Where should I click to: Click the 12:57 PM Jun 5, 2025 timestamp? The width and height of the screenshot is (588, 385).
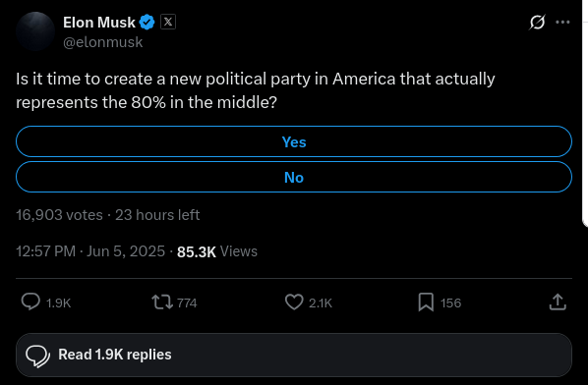(x=90, y=251)
